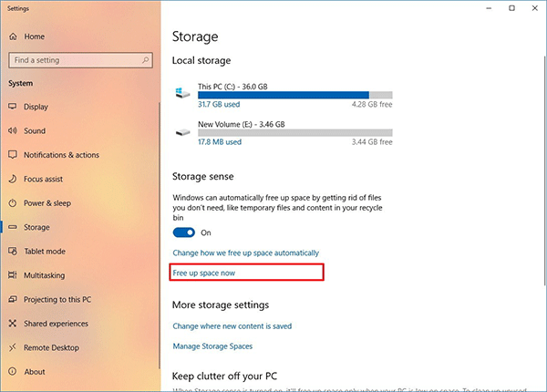Click the New Volume (E:) usage bar
Viewport: 547px width, 392px height.
[x=295, y=132]
